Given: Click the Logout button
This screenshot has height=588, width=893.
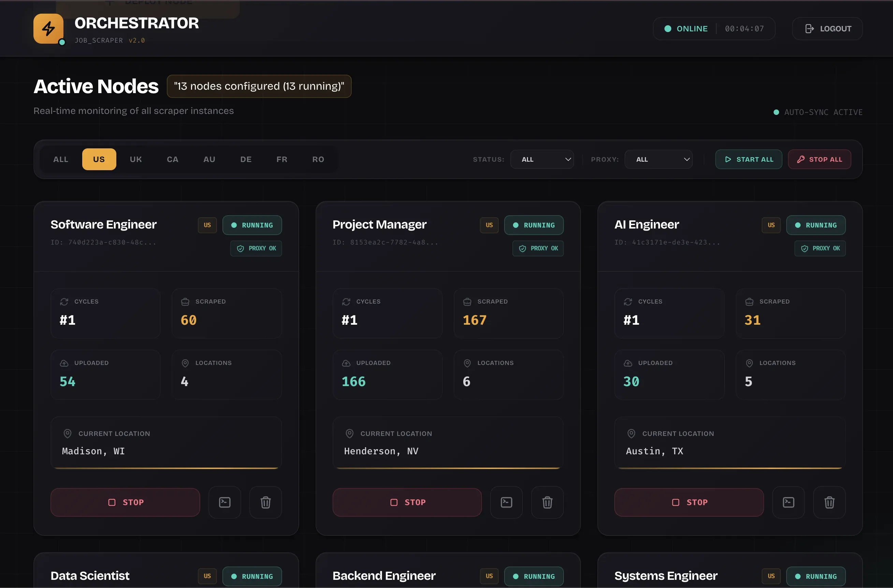Looking at the screenshot, I should (827, 29).
